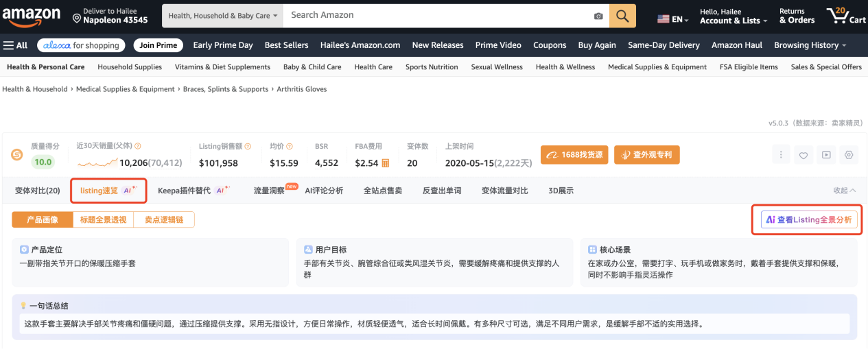Select Vitamins & Diet Supplements subnav
Image resolution: width=868 pixels, height=349 pixels.
[222, 67]
